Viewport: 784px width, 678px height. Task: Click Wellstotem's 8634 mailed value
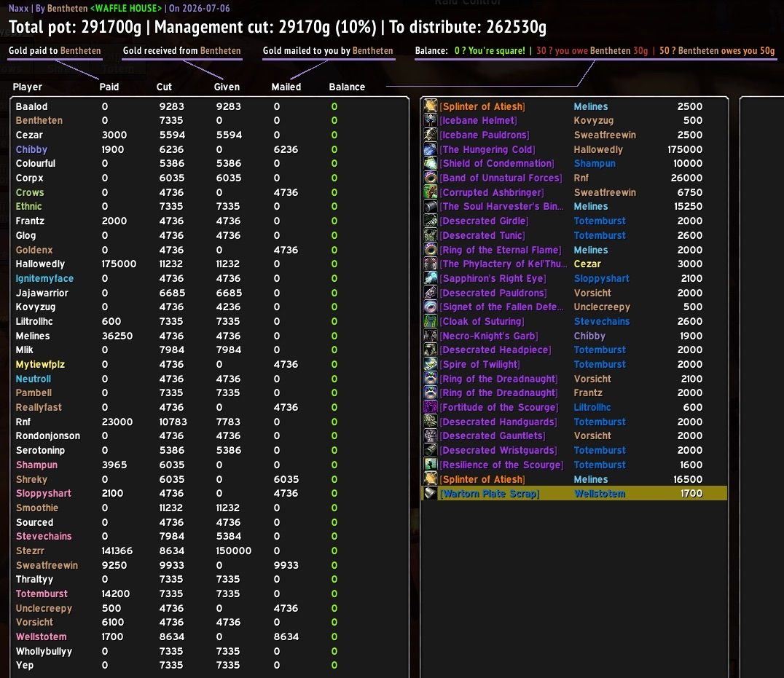tap(286, 636)
